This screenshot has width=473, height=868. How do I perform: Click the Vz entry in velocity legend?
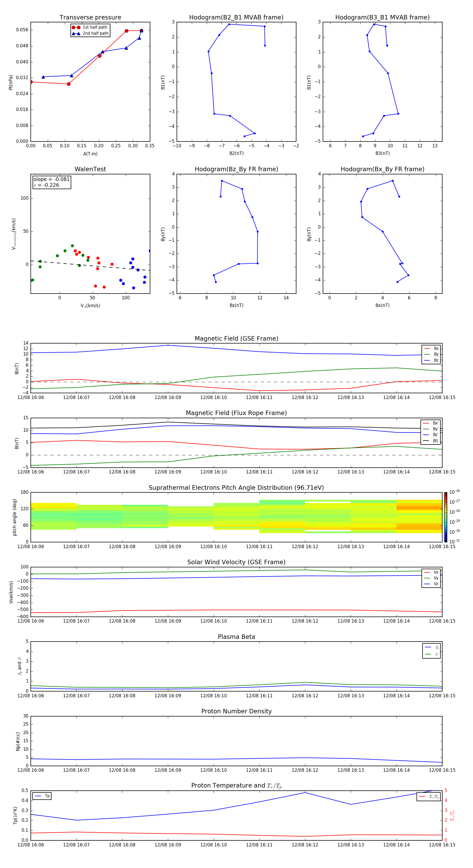click(431, 584)
